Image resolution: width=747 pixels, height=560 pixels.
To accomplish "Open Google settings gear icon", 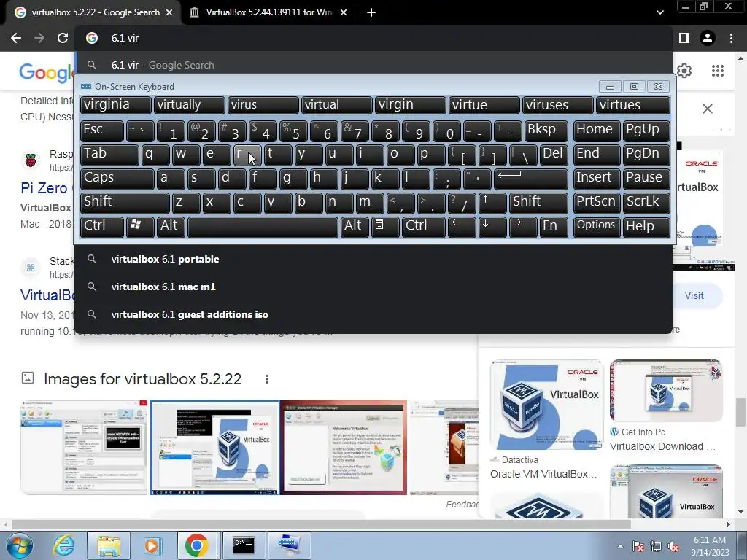I will 684,71.
